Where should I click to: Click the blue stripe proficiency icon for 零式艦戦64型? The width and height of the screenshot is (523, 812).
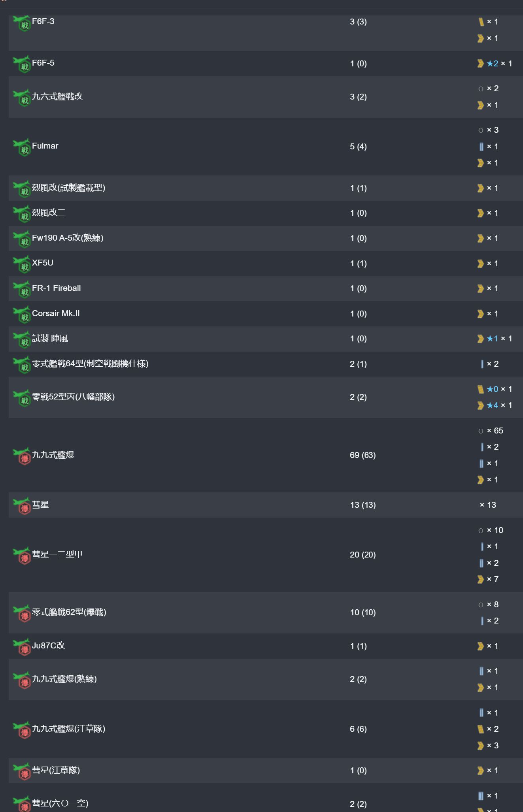(x=482, y=364)
